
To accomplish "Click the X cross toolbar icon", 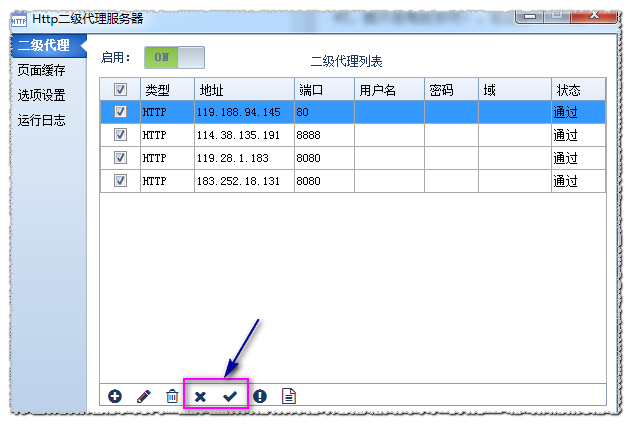I will point(201,396).
